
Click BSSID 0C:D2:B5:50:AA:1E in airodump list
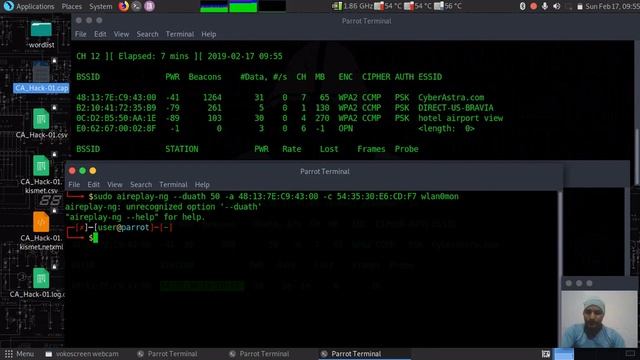[x=116, y=118]
